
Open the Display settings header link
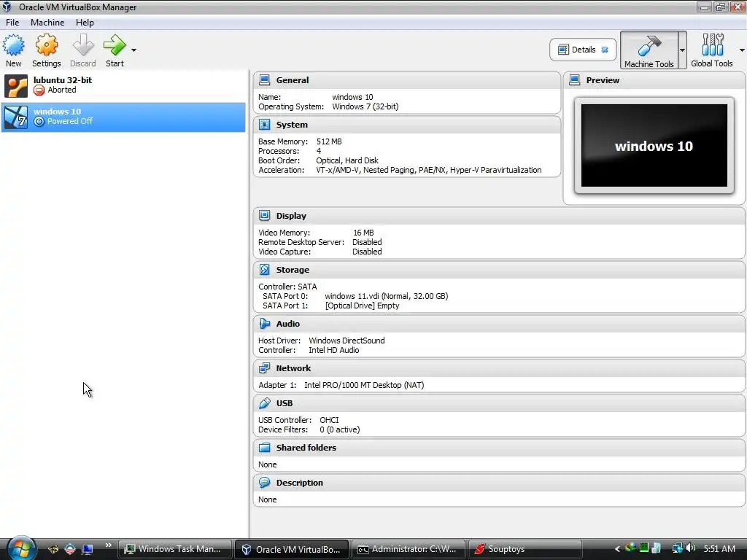tap(291, 216)
